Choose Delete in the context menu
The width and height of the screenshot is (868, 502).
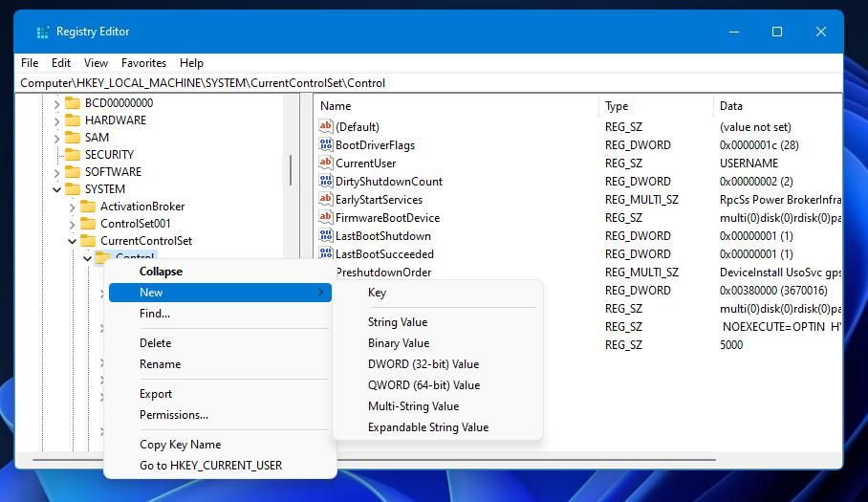pyautogui.click(x=220, y=343)
